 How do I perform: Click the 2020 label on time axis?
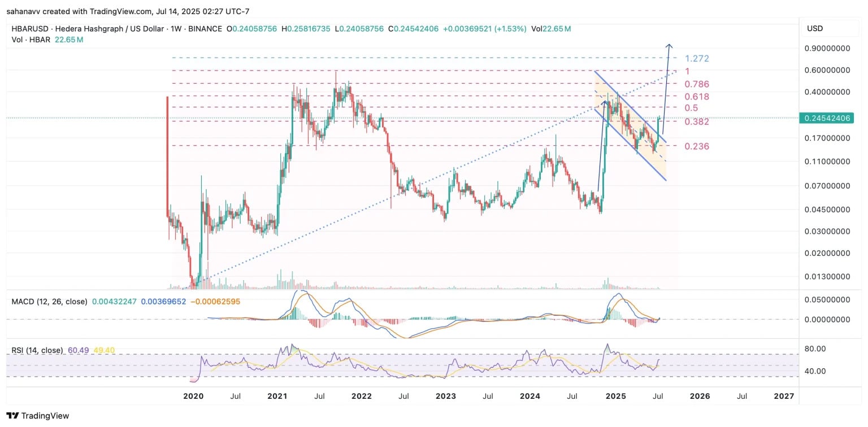pyautogui.click(x=193, y=396)
